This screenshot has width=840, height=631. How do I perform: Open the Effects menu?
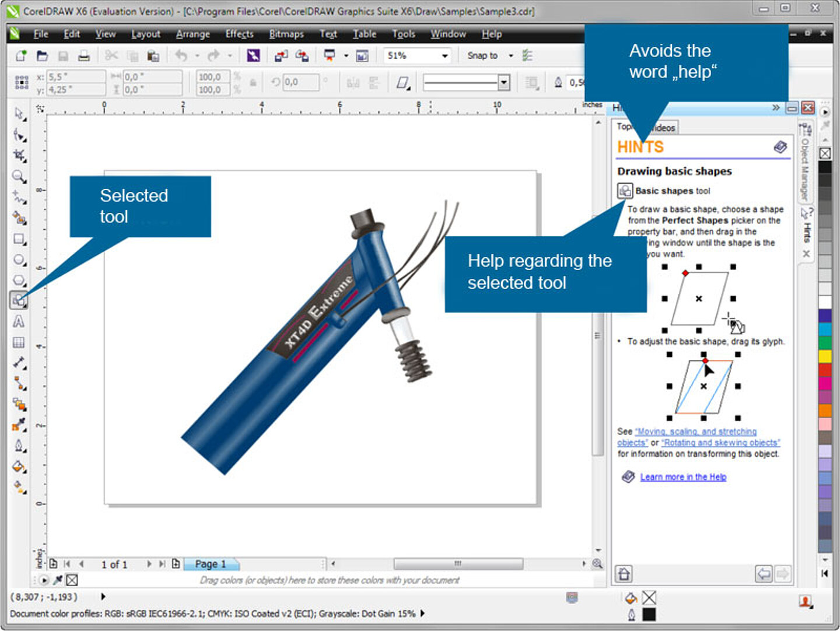pyautogui.click(x=239, y=34)
